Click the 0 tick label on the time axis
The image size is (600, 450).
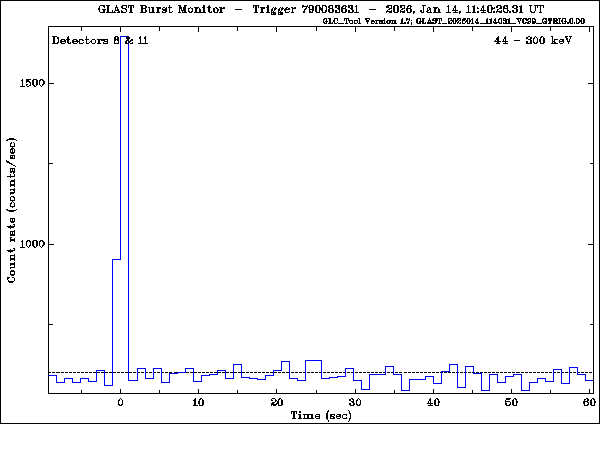click(120, 403)
